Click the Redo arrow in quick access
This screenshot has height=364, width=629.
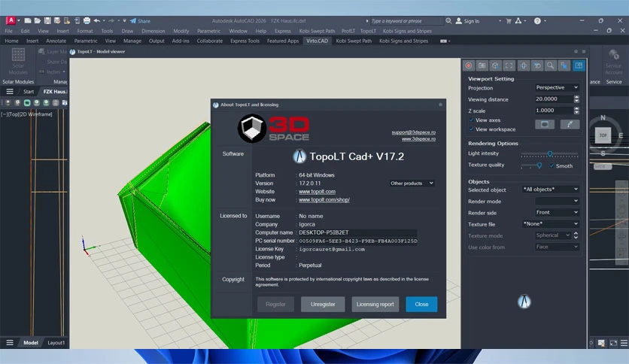click(111, 21)
